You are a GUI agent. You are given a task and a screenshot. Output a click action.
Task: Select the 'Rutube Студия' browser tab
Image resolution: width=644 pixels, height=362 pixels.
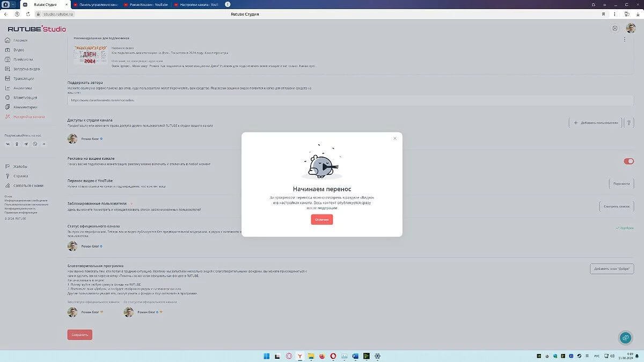(45, 5)
